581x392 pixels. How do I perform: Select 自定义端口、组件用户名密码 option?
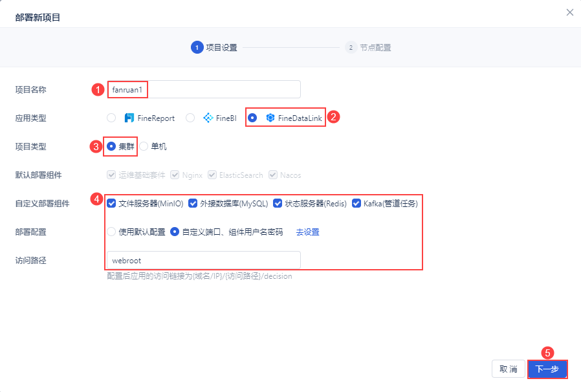point(175,232)
